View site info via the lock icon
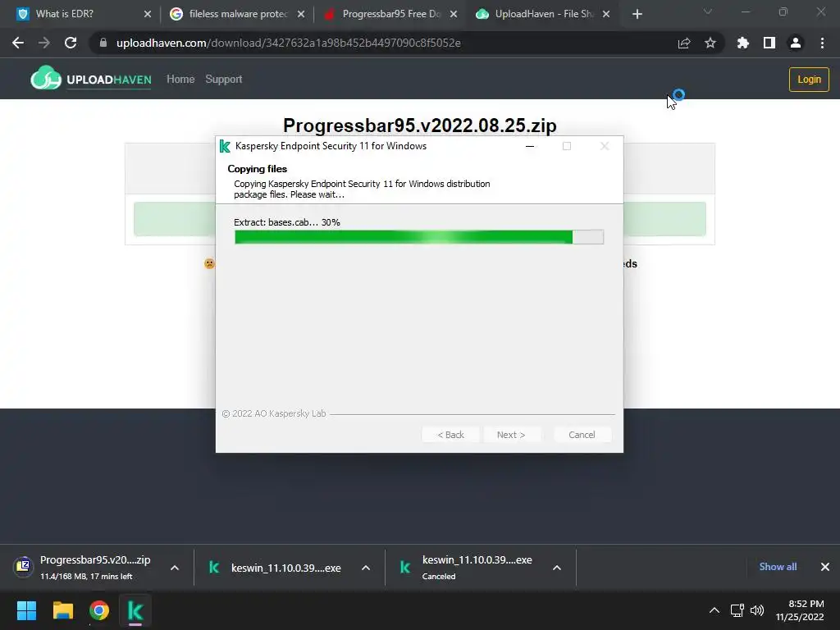Screen dimensions: 840x630 pyautogui.click(x=103, y=43)
